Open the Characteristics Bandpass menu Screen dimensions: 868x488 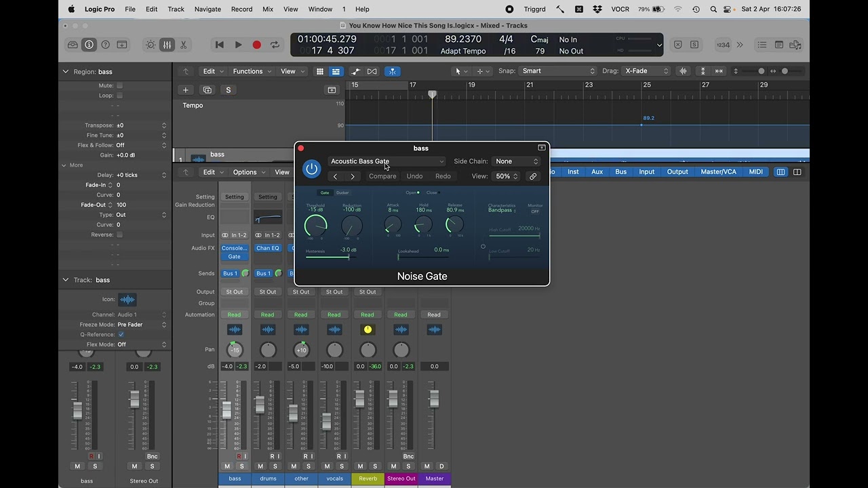[x=502, y=210]
